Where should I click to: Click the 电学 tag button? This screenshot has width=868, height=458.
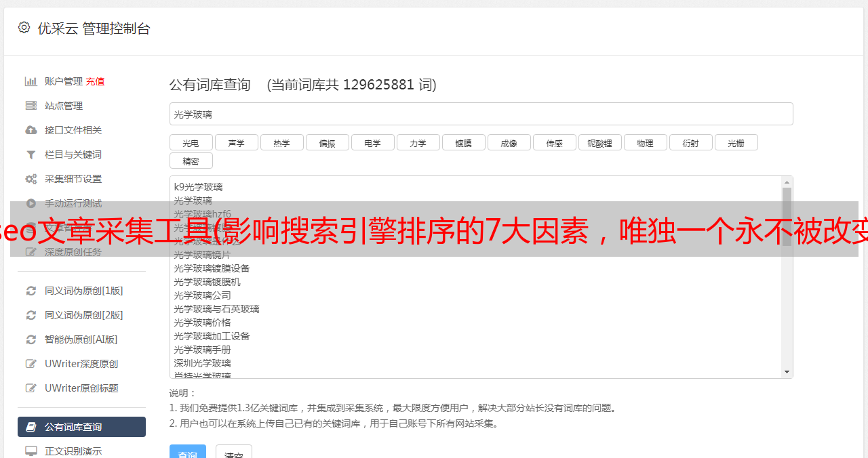point(372,142)
